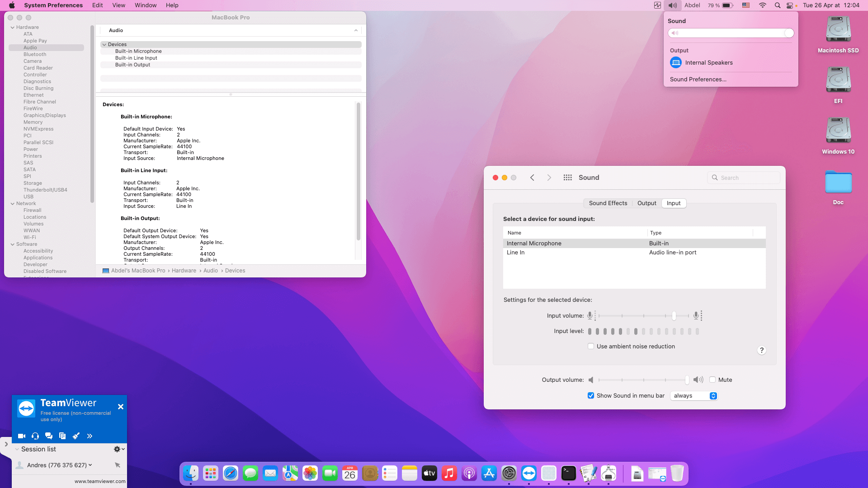Open Photos from the Dock
Viewport: 868px width, 488px height.
310,473
